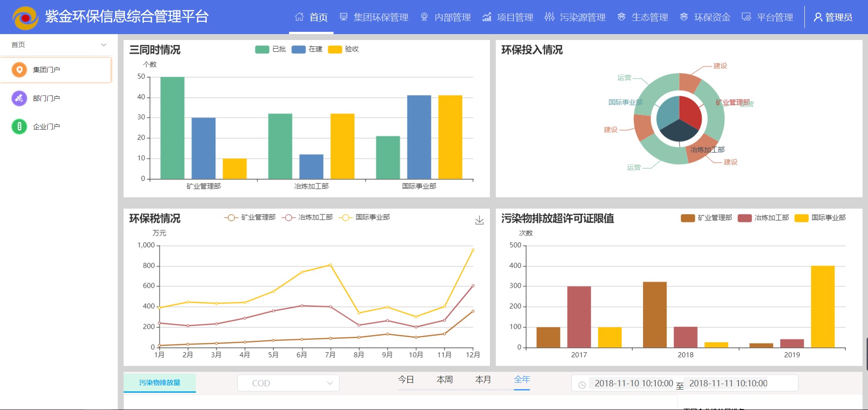The height and width of the screenshot is (410, 868).
Task: Click the 2018 axis label in 超许可证限值 chart
Action: tap(685, 355)
